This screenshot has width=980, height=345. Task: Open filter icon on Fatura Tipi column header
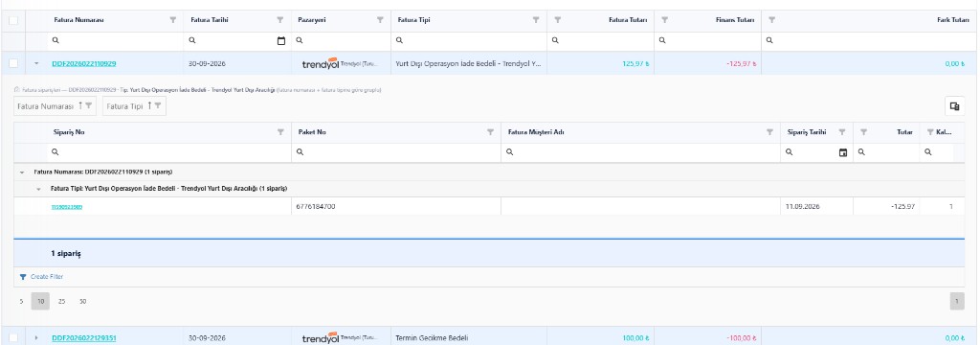click(x=536, y=20)
